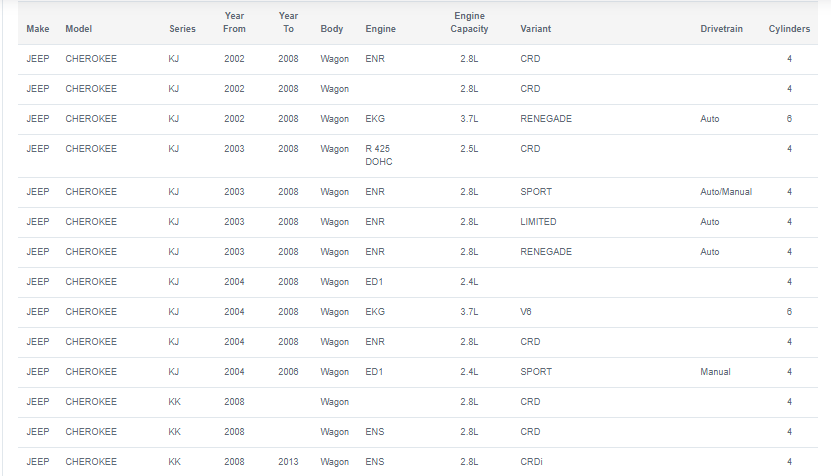
Task: Click the 2.5L engine capacity cell
Action: (469, 149)
